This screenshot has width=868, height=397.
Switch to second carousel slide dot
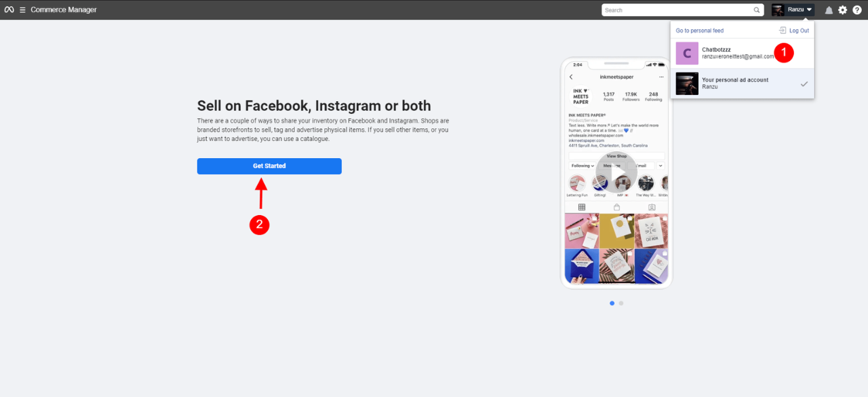(x=621, y=303)
